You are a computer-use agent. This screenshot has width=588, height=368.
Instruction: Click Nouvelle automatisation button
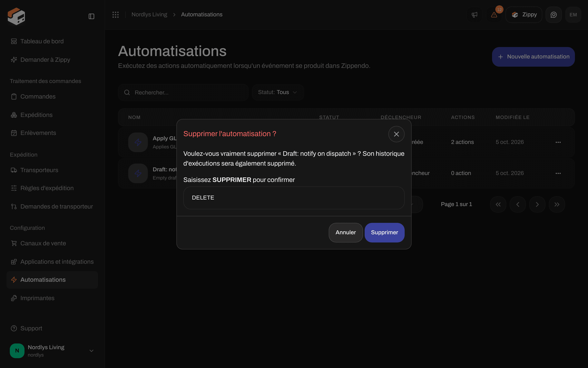point(533,57)
